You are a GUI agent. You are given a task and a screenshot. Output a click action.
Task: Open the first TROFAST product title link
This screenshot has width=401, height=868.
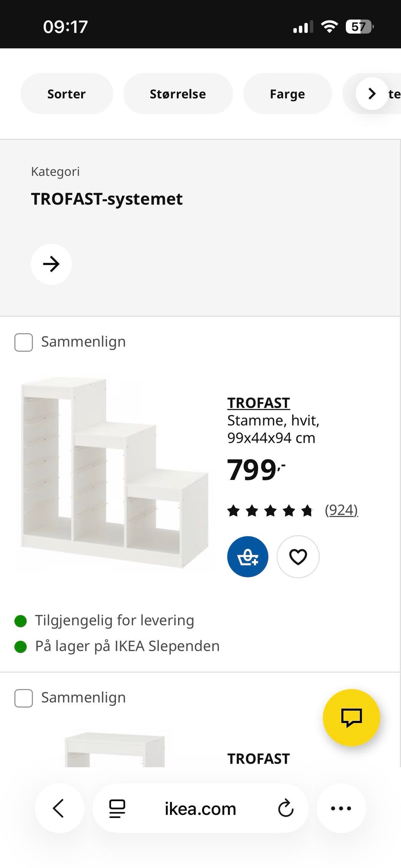coord(259,403)
